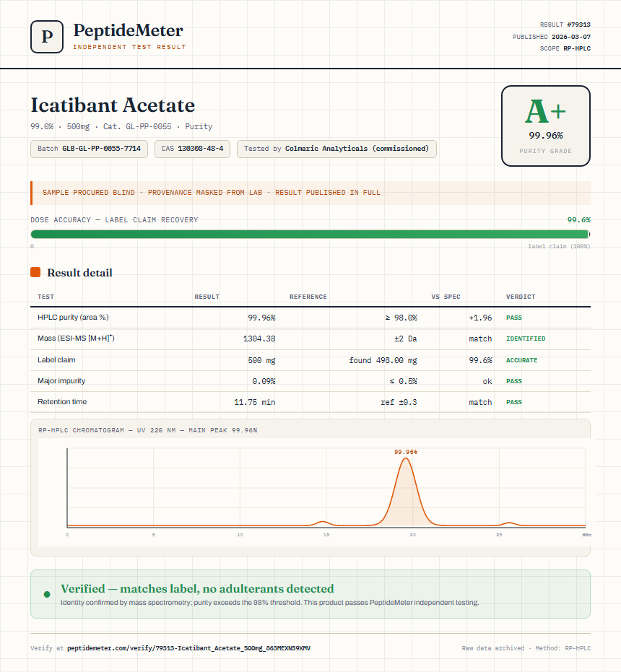Screen dimensions: 621x672
Task: Click the SCOPE RP-HPLC header text
Action: 565,48
